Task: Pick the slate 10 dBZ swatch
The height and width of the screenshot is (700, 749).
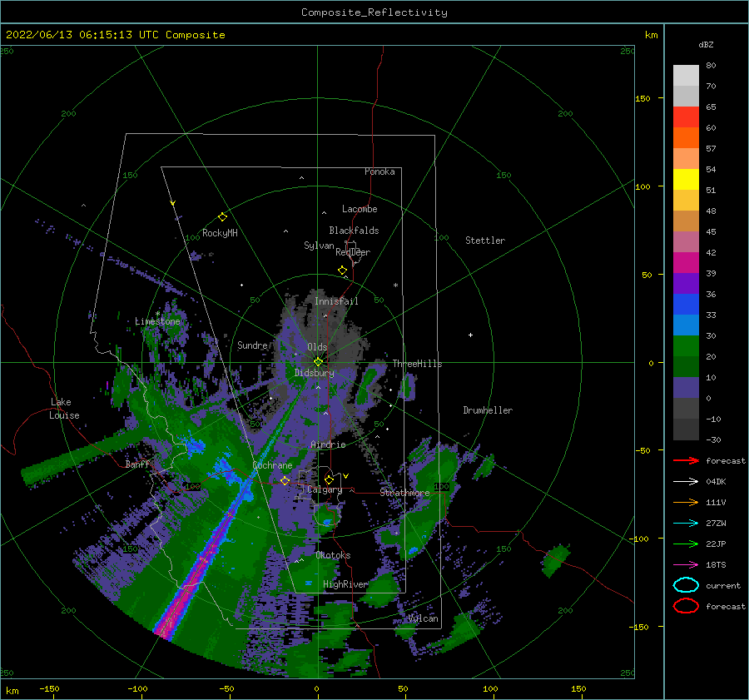Action: coord(686,387)
